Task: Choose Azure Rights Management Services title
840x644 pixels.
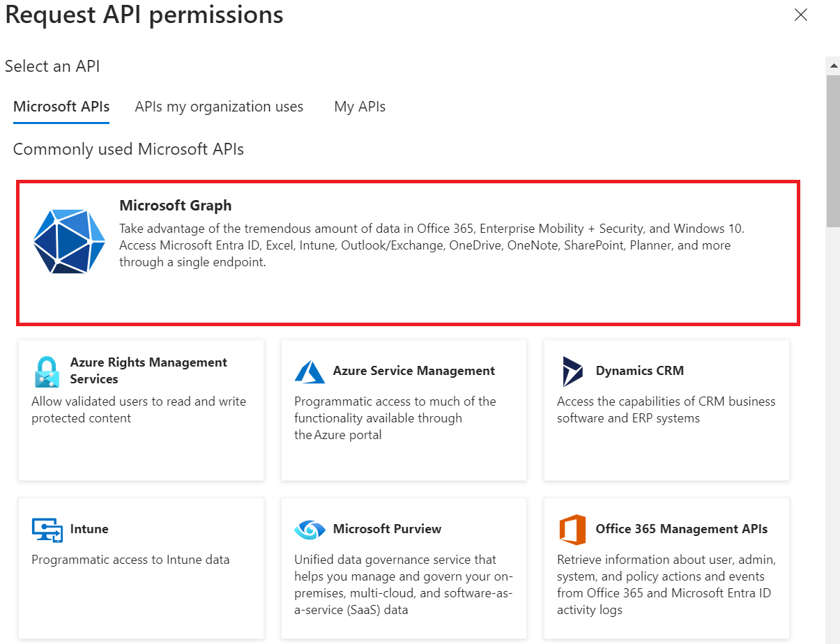Action: [x=148, y=371]
